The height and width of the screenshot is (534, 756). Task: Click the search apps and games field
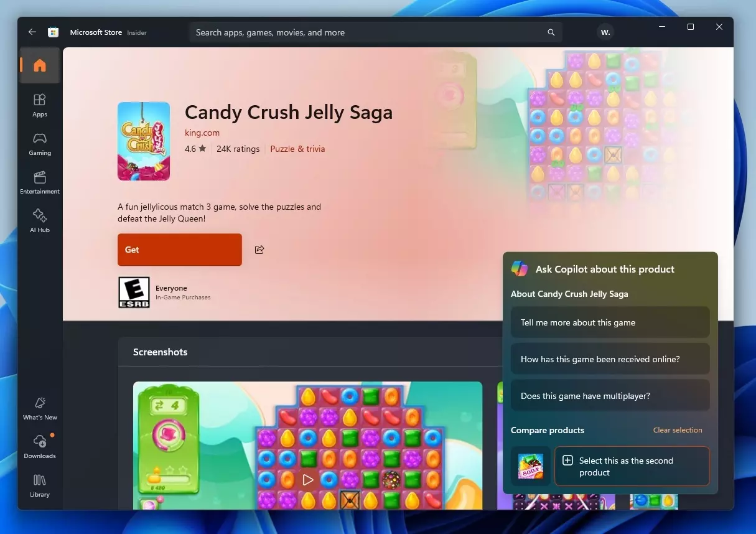coord(375,32)
